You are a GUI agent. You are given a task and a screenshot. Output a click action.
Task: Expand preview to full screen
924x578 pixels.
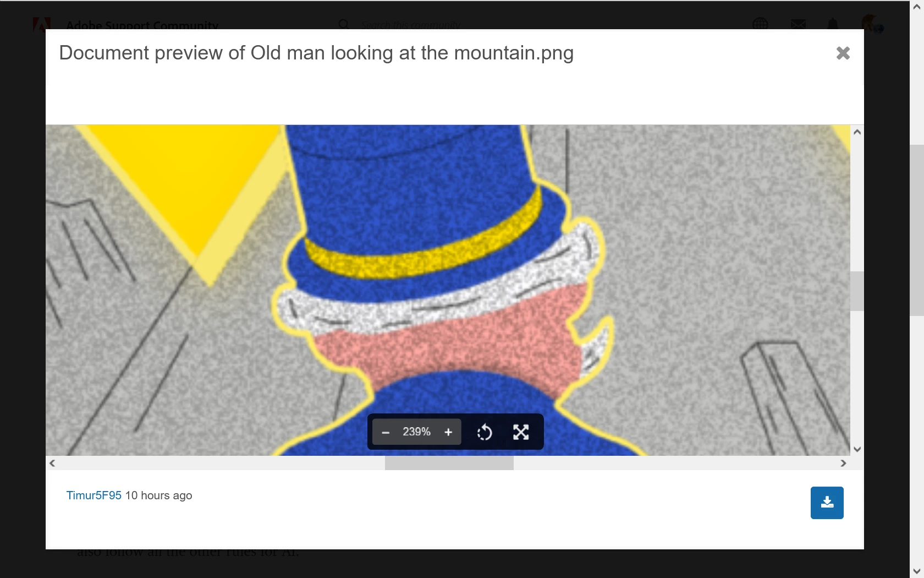(521, 432)
